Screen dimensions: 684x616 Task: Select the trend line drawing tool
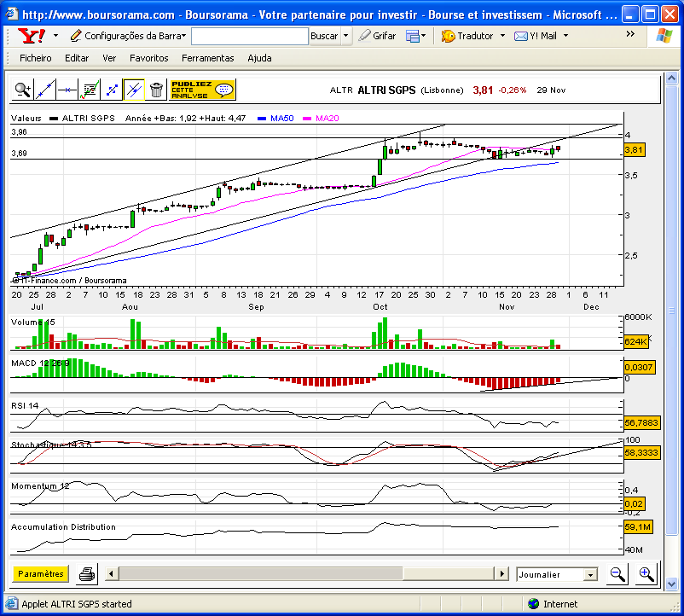point(45,90)
